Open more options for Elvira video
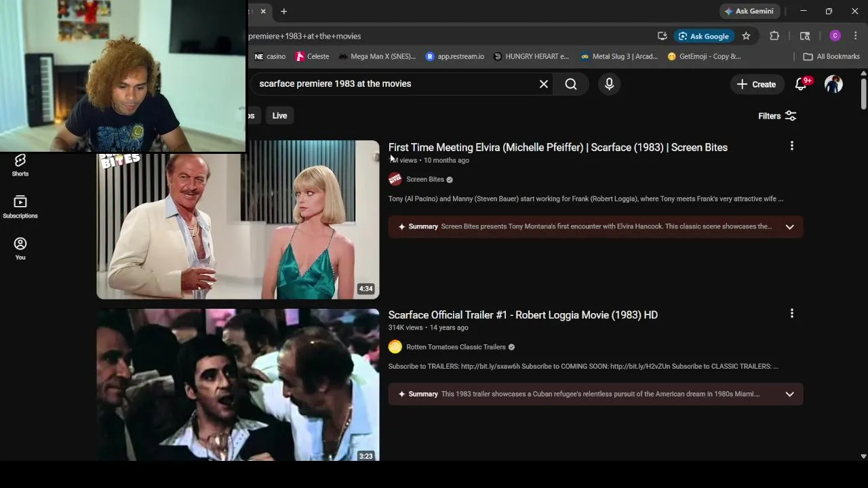The width and height of the screenshot is (868, 488). 791,146
